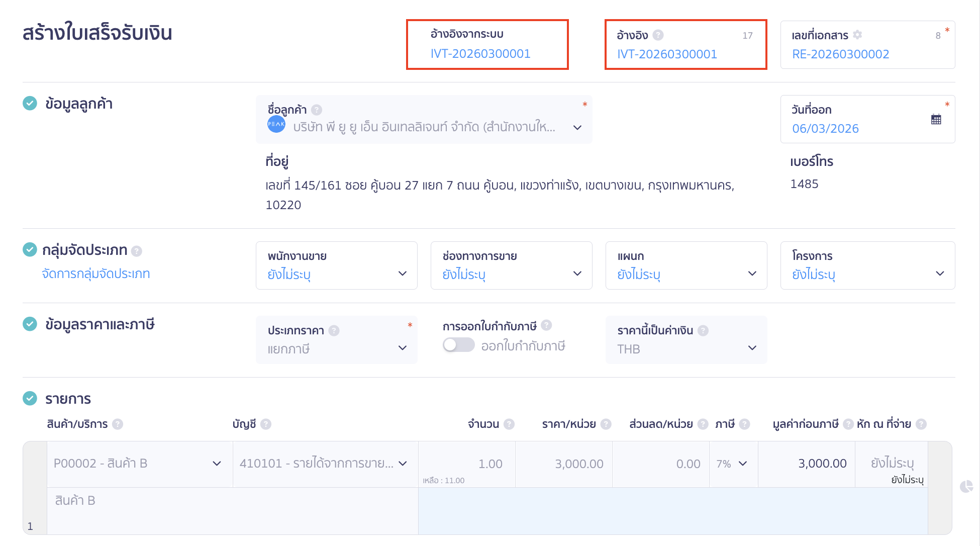Toggle the ออกใบกำกับภาษี switch
Screen dimensions: 980x546
pos(458,345)
